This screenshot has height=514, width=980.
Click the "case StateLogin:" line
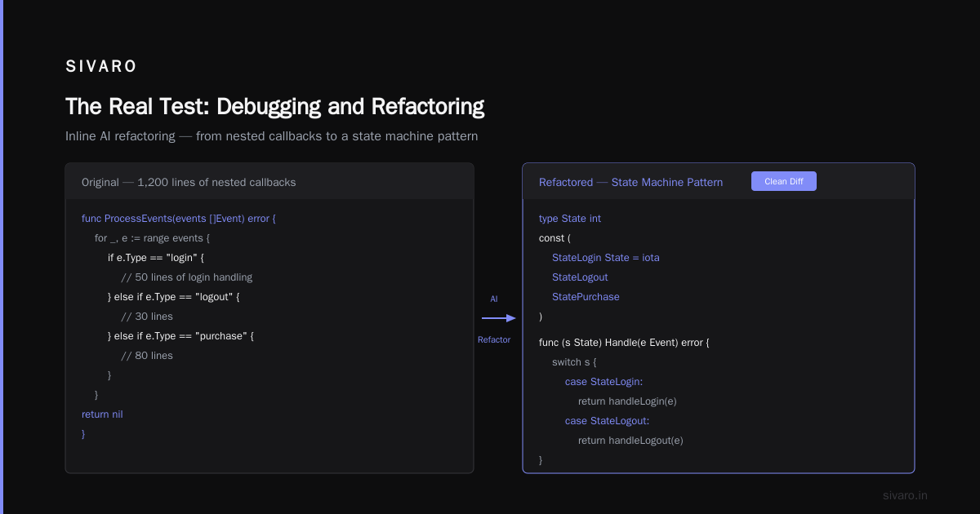pyautogui.click(x=604, y=382)
